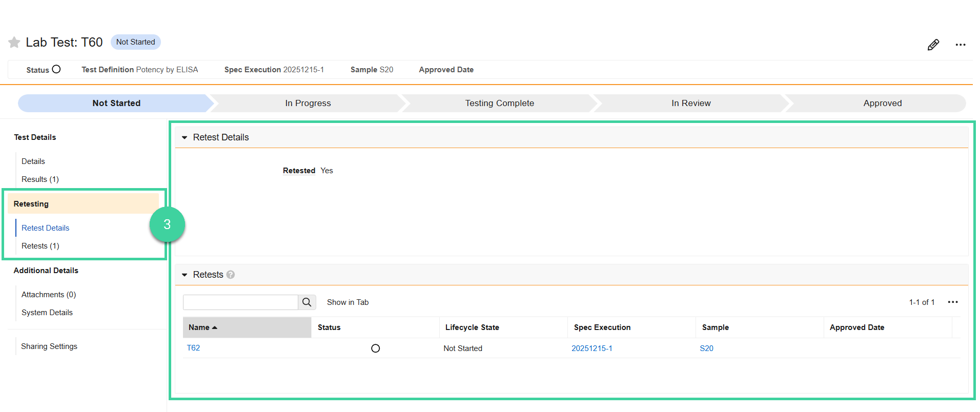Screen dimensions: 980x412
Task: Open Retest Details in the sidebar
Action: click(x=45, y=228)
